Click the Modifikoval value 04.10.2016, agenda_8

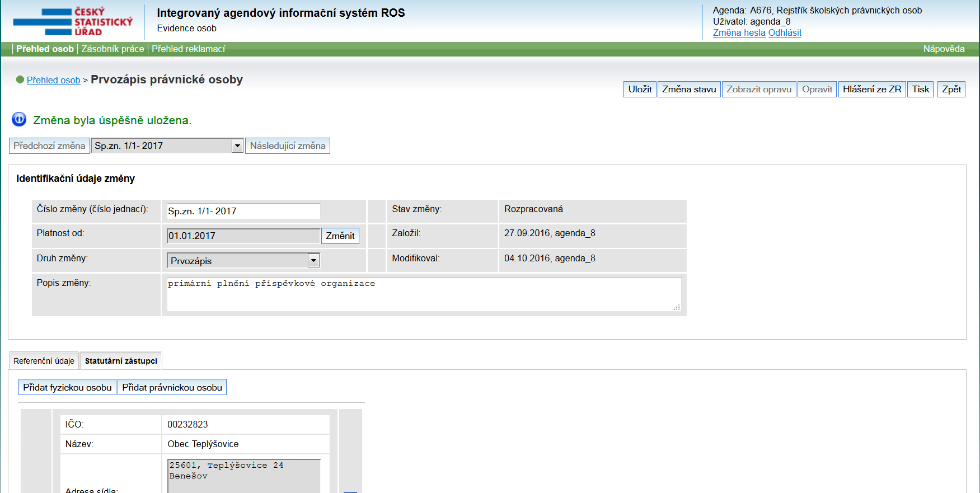click(x=550, y=259)
